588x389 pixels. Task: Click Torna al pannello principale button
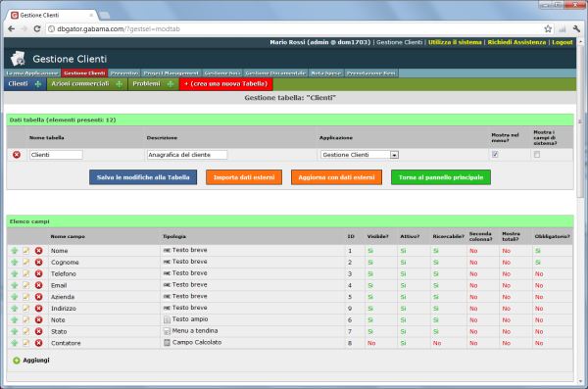(441, 177)
